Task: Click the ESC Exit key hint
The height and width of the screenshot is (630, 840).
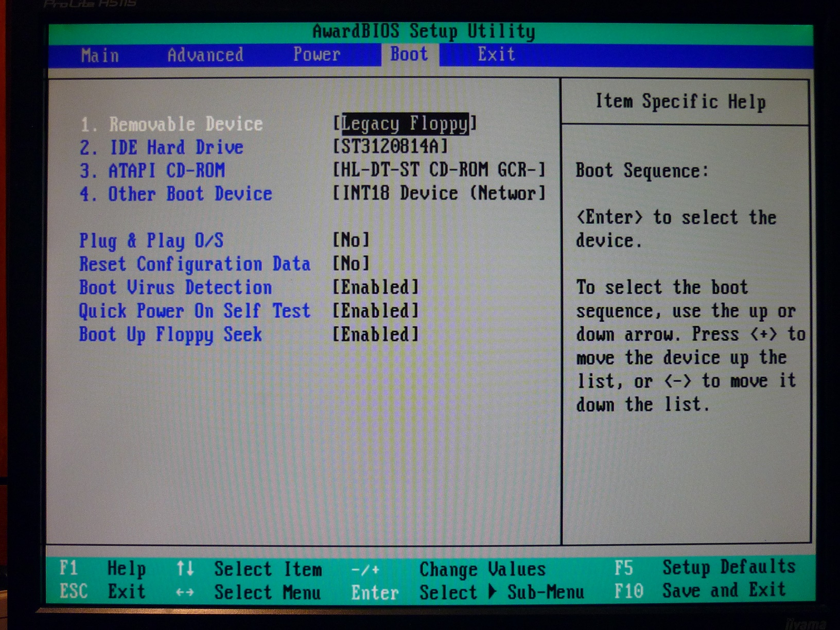Action: tap(102, 592)
